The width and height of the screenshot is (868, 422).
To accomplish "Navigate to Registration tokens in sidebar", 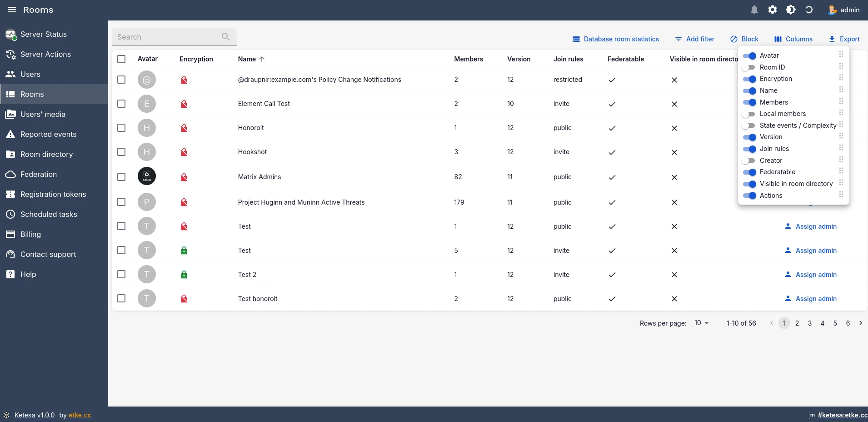I will tap(53, 194).
